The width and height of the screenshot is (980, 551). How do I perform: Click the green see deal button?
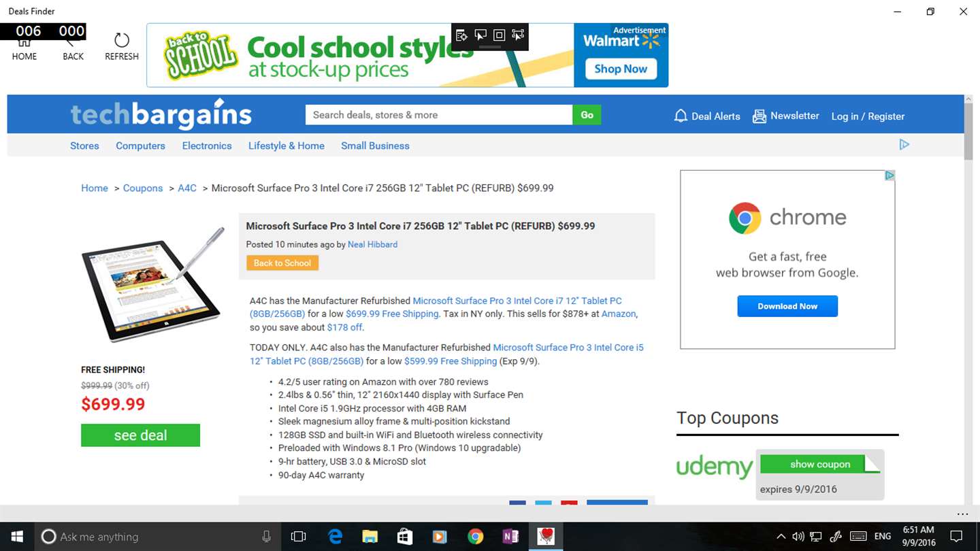[140, 435]
